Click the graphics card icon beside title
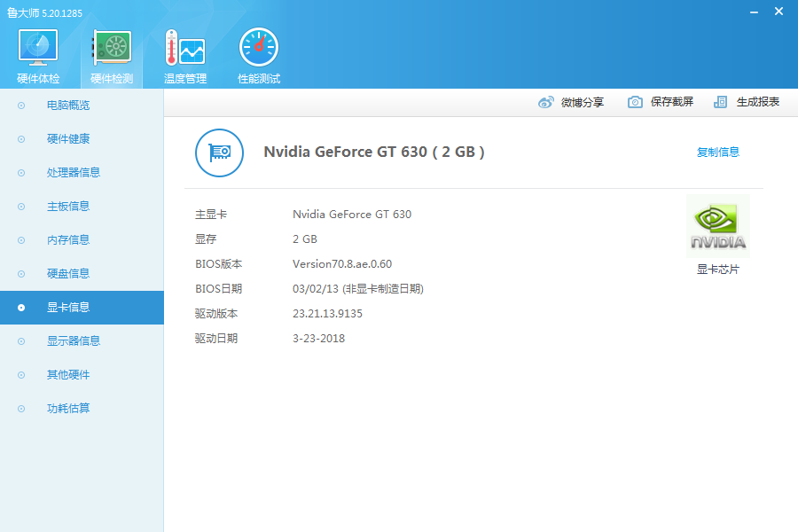 (219, 153)
